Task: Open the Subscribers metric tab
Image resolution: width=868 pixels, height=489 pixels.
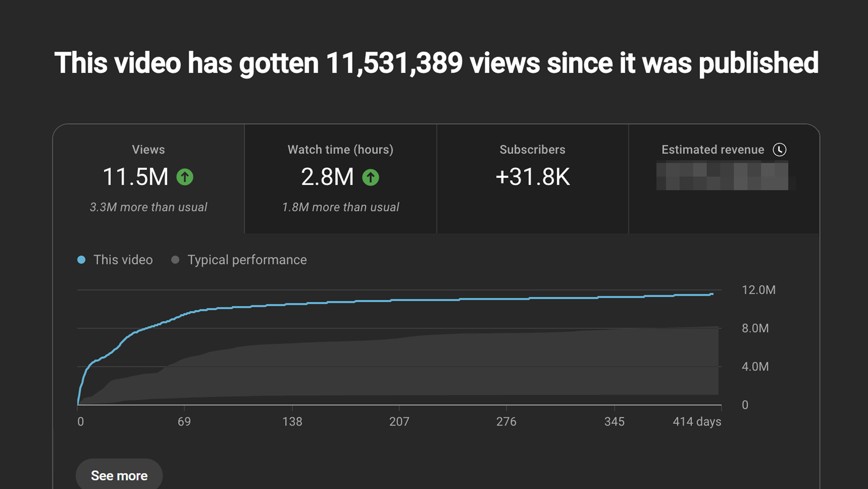Action: click(532, 179)
